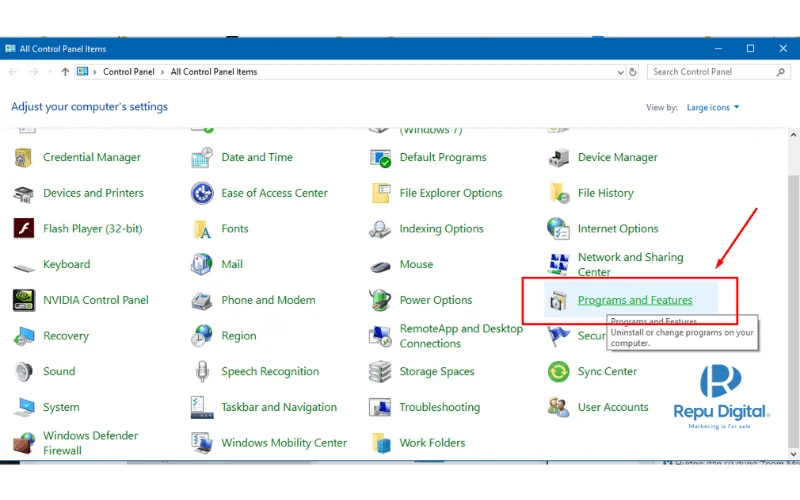Open the Date and Time icon
This screenshot has width=800, height=500.
point(202,158)
